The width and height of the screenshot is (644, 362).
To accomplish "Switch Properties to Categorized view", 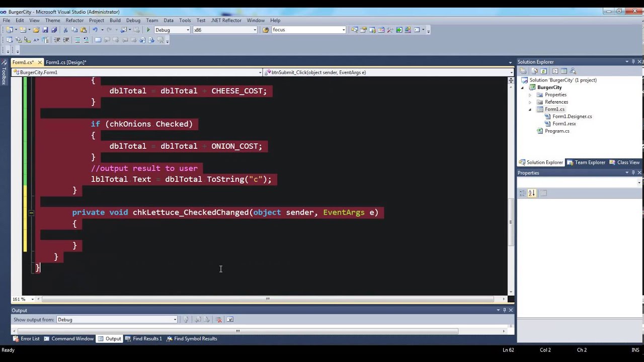I will pyautogui.click(x=522, y=193).
